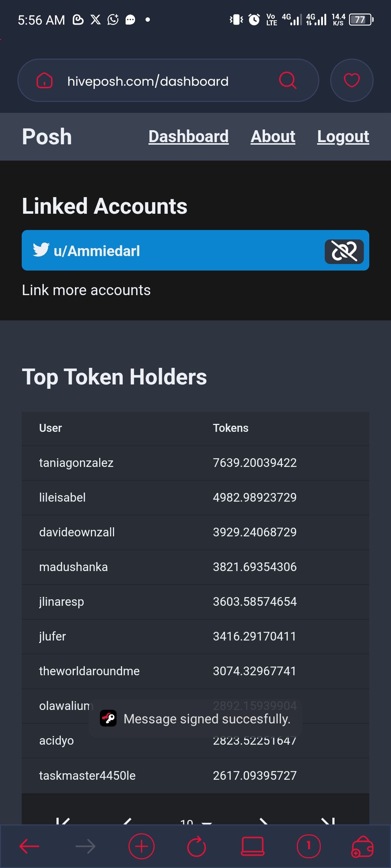This screenshot has width=391, height=868.
Task: Open the game controller icon
Action: pyautogui.click(x=362, y=846)
